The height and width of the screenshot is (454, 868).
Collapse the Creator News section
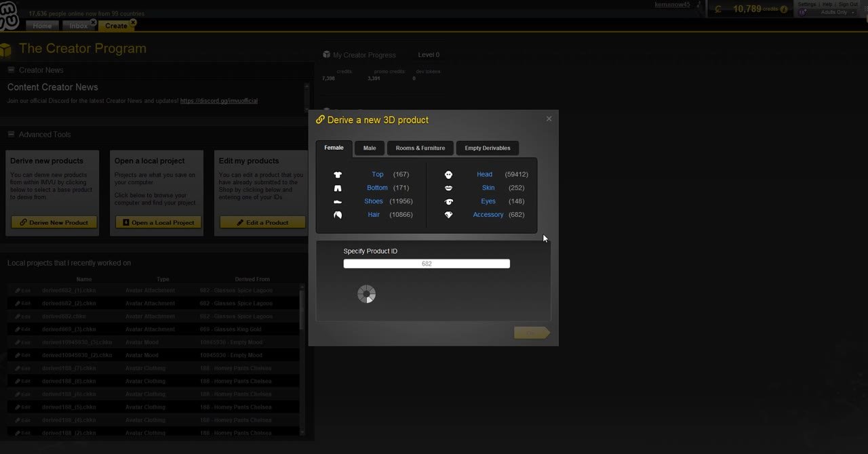[12, 70]
